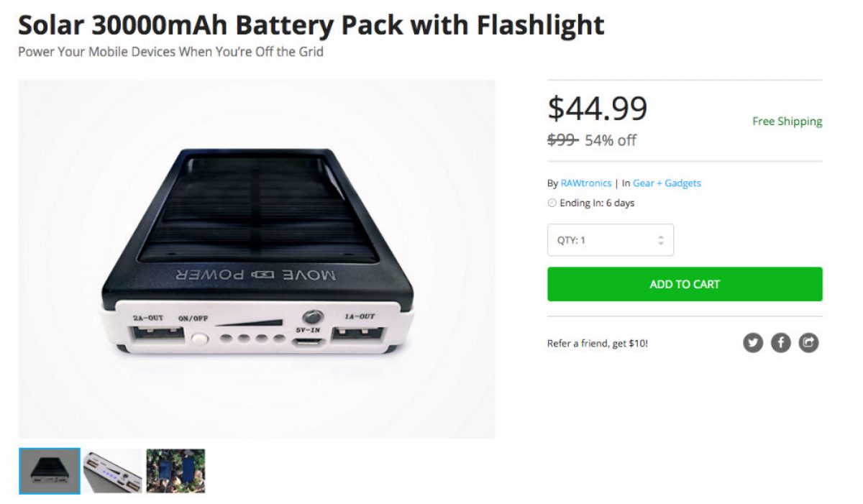Click the QTY up/down arrows
The image size is (863, 504).
661,240
